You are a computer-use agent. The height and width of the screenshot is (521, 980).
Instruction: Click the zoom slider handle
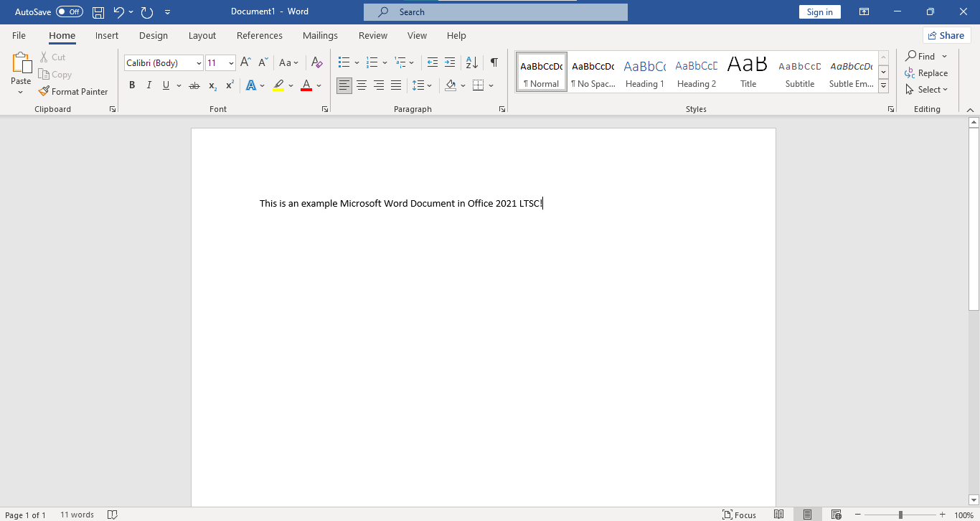click(x=900, y=515)
